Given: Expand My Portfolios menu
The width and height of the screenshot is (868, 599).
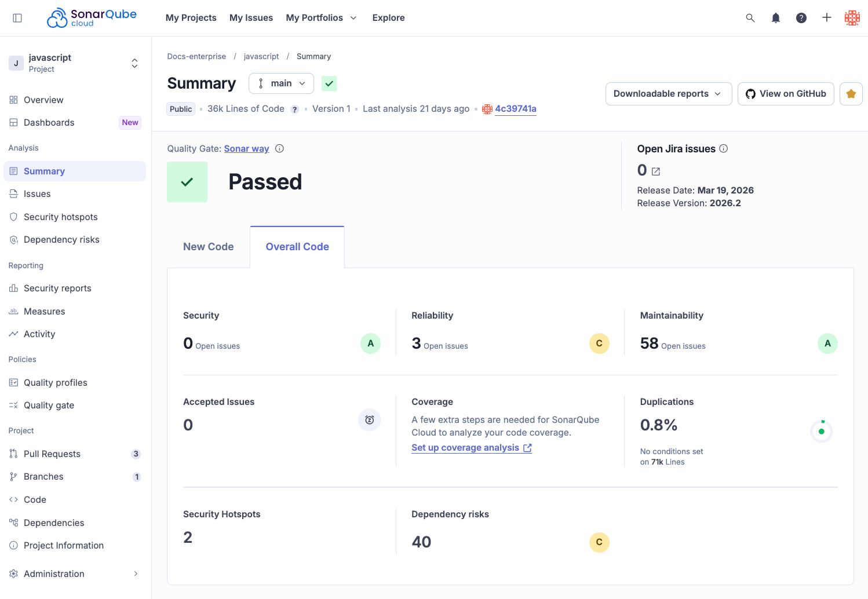Looking at the screenshot, I should coord(322,18).
